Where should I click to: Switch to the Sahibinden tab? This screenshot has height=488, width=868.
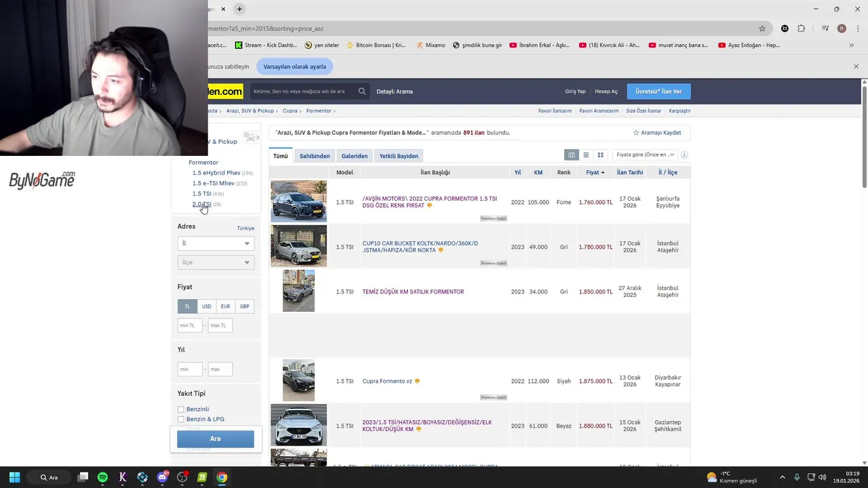(x=315, y=156)
